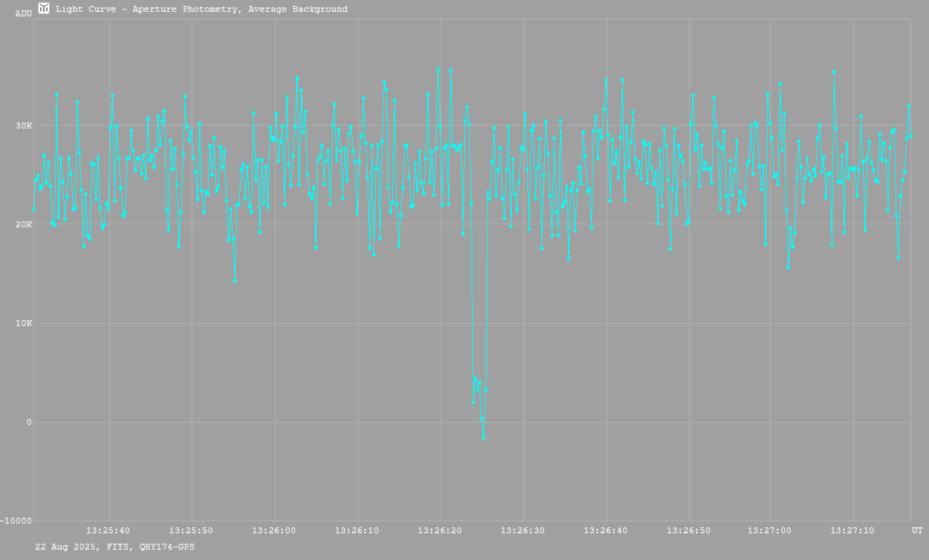Click the -10000 y-axis label
This screenshot has width=929, height=560.
17,521
